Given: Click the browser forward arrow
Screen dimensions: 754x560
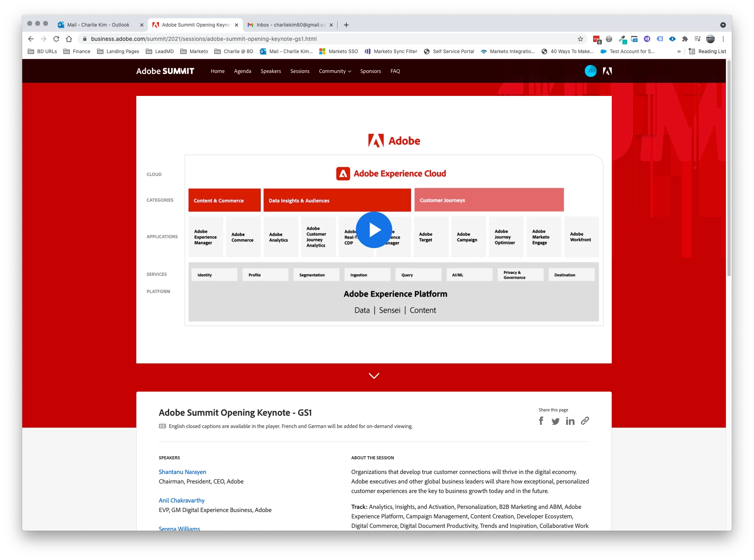Looking at the screenshot, I should (x=44, y=39).
